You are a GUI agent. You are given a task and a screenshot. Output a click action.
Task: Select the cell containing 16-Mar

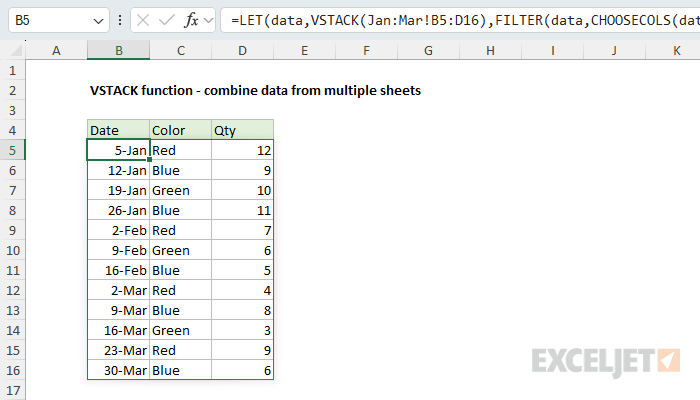click(x=118, y=330)
